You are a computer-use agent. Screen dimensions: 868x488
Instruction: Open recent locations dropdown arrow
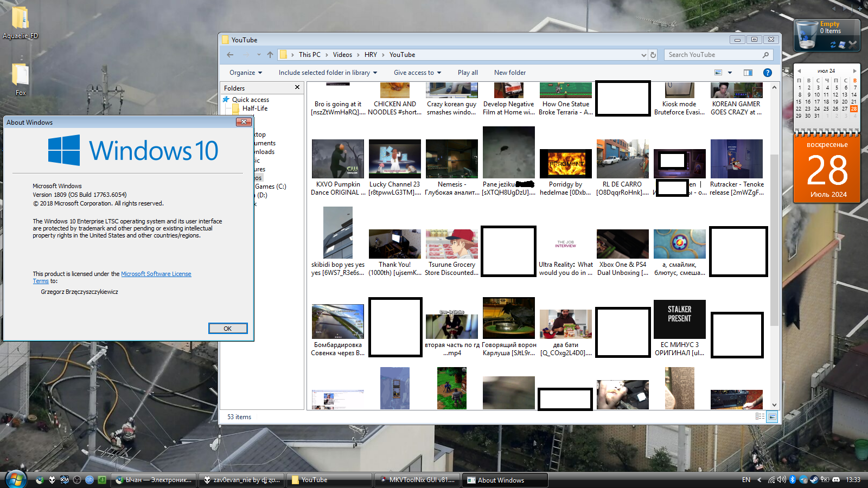[x=259, y=55]
